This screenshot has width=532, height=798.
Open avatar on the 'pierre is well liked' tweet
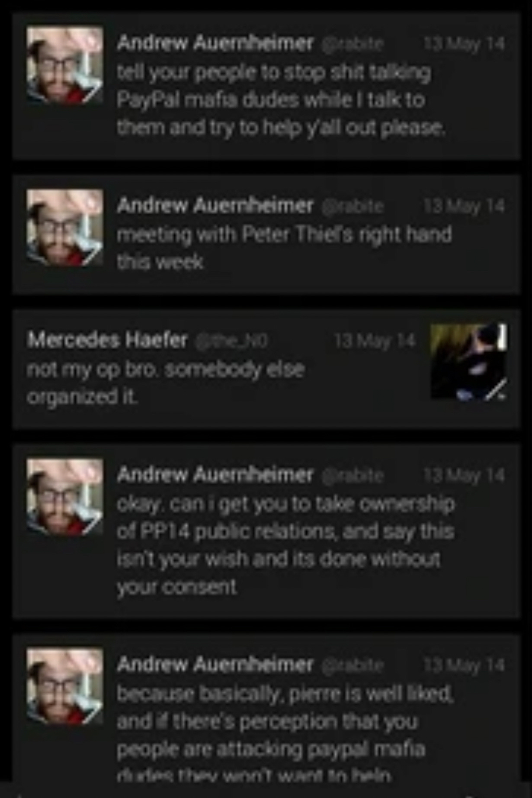click(65, 686)
